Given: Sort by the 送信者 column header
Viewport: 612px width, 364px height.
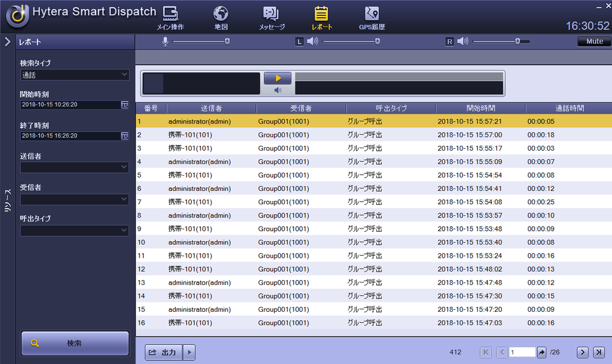Looking at the screenshot, I should pyautogui.click(x=211, y=108).
